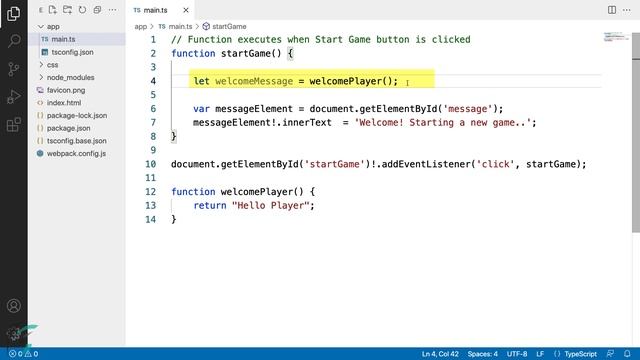Click welcomeMessage variable on line 4
This screenshot has width=640, height=360.
pos(254,81)
